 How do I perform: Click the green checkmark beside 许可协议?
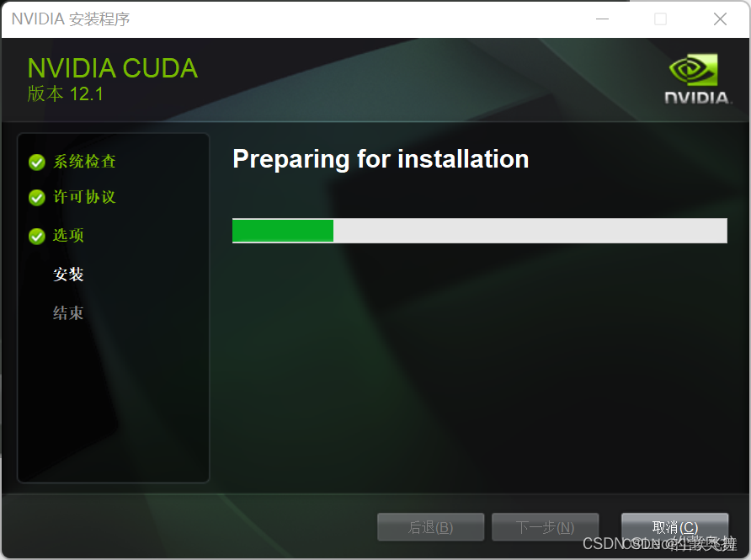(x=37, y=197)
